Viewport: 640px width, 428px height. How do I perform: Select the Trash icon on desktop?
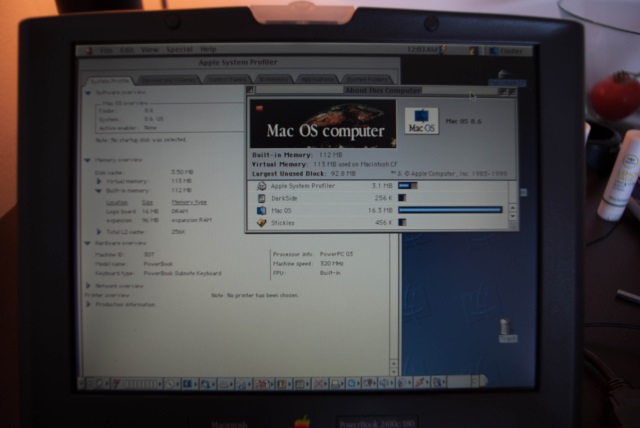(x=507, y=330)
